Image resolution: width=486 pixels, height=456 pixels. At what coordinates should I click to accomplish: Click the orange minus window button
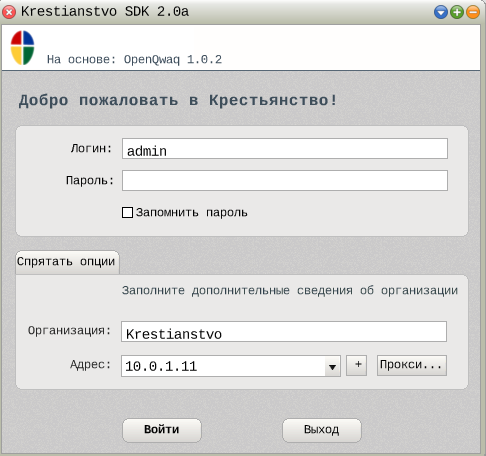(473, 12)
